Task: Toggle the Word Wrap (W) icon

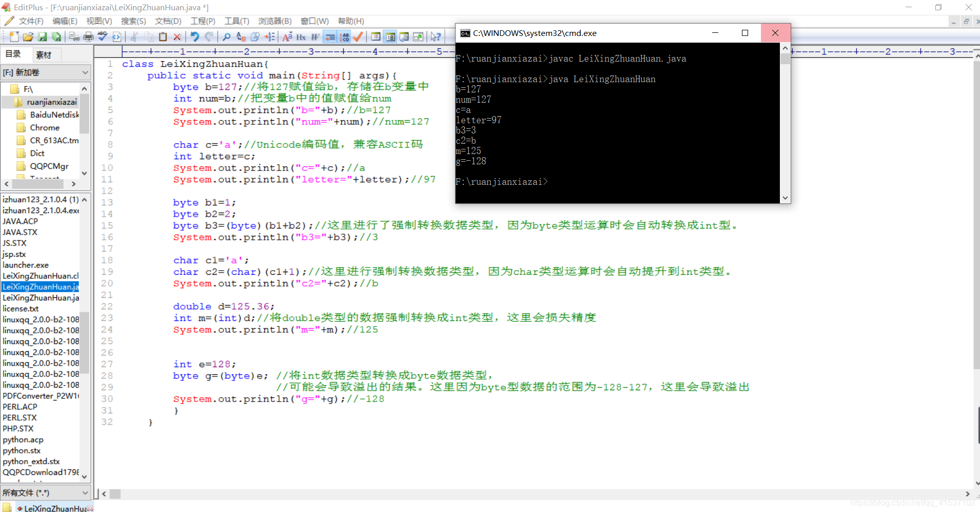Action: pyautogui.click(x=315, y=36)
